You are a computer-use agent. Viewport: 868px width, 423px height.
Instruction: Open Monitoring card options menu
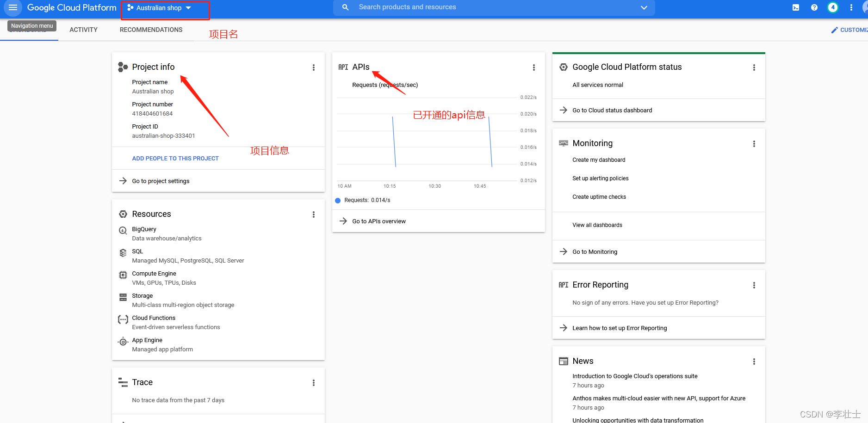point(754,144)
